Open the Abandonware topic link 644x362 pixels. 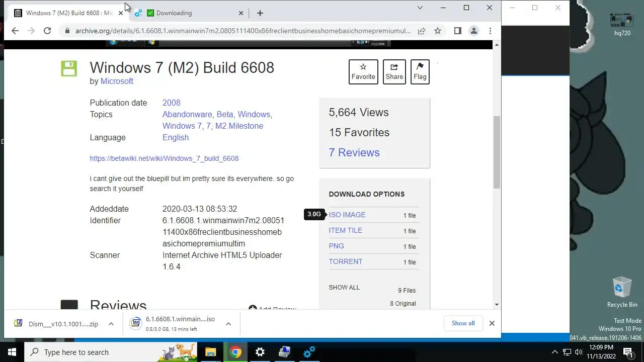[x=188, y=114]
